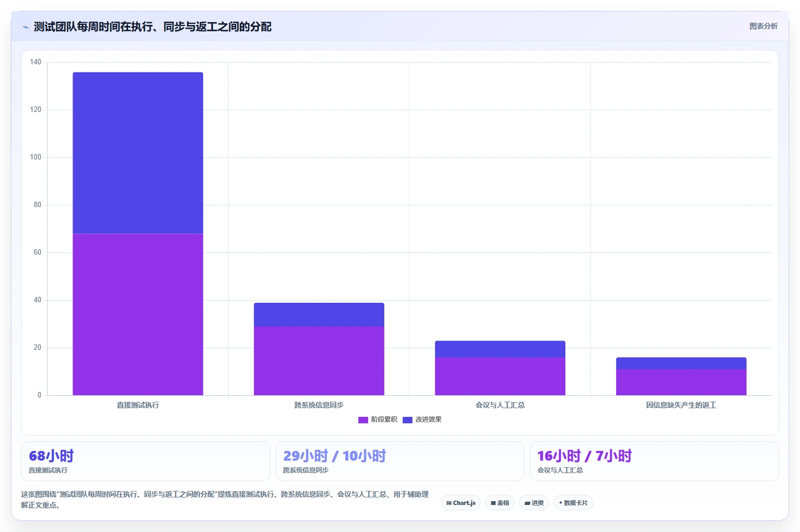
Task: Click the purple 会议与人工汇总 bar segment
Action: pyautogui.click(x=500, y=376)
